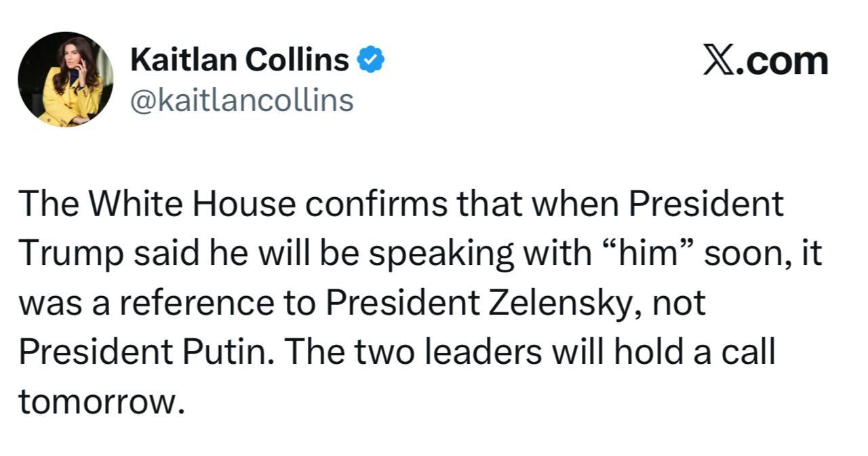
Task: Click the blue verified checkmark badge
Action: pos(371,62)
